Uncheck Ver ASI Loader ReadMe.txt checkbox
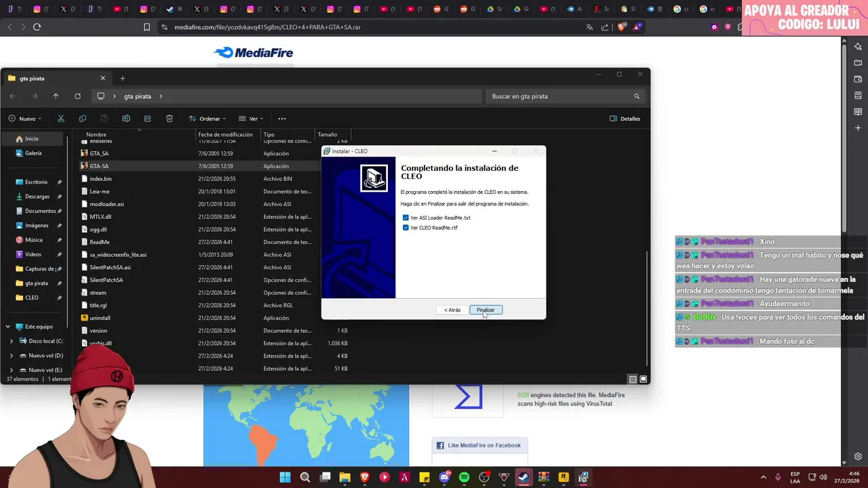This screenshot has height=488, width=868. pyautogui.click(x=406, y=218)
